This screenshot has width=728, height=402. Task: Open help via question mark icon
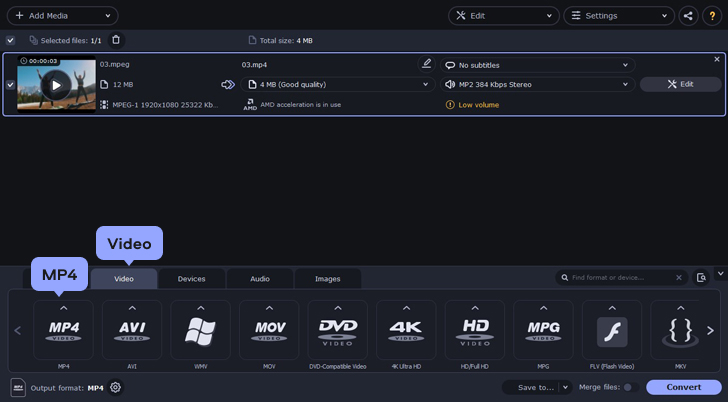pos(713,16)
